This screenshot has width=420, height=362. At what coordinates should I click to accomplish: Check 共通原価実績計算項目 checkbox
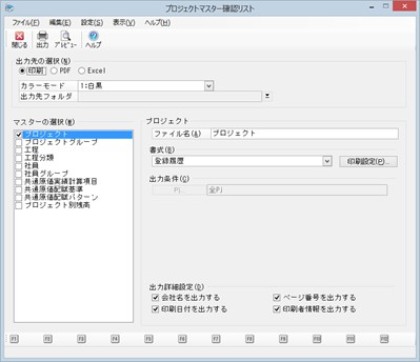pos(19,182)
